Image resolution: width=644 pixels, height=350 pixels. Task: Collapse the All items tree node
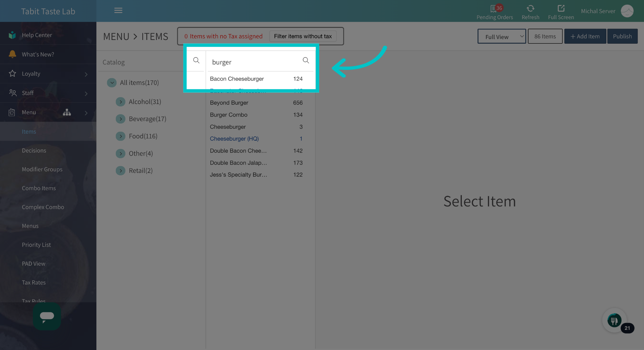pyautogui.click(x=111, y=82)
